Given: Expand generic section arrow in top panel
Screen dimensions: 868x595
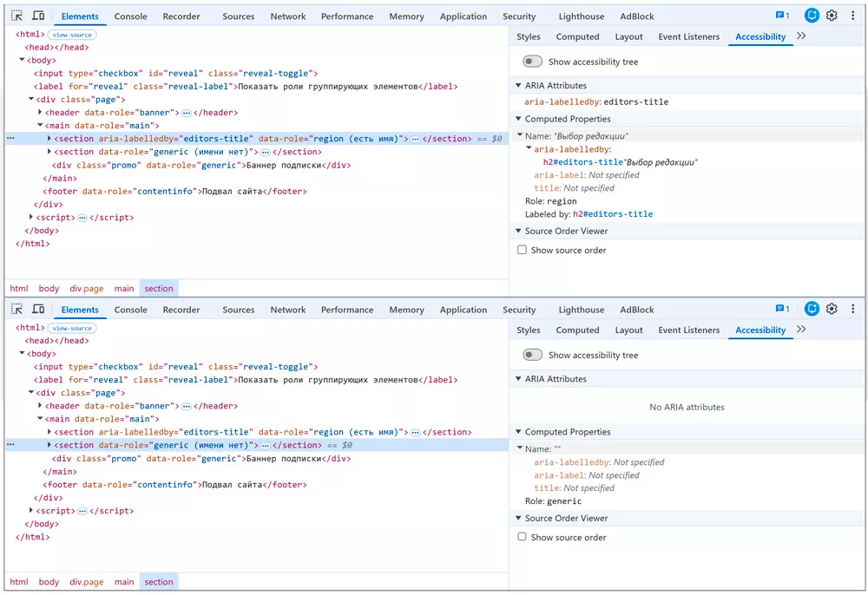Looking at the screenshot, I should click(x=49, y=152).
